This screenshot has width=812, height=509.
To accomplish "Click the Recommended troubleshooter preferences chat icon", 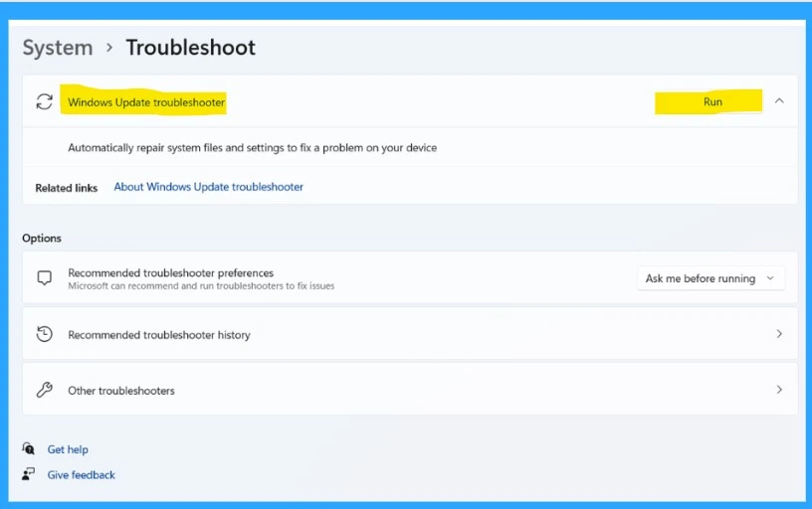I will pyautogui.click(x=45, y=277).
